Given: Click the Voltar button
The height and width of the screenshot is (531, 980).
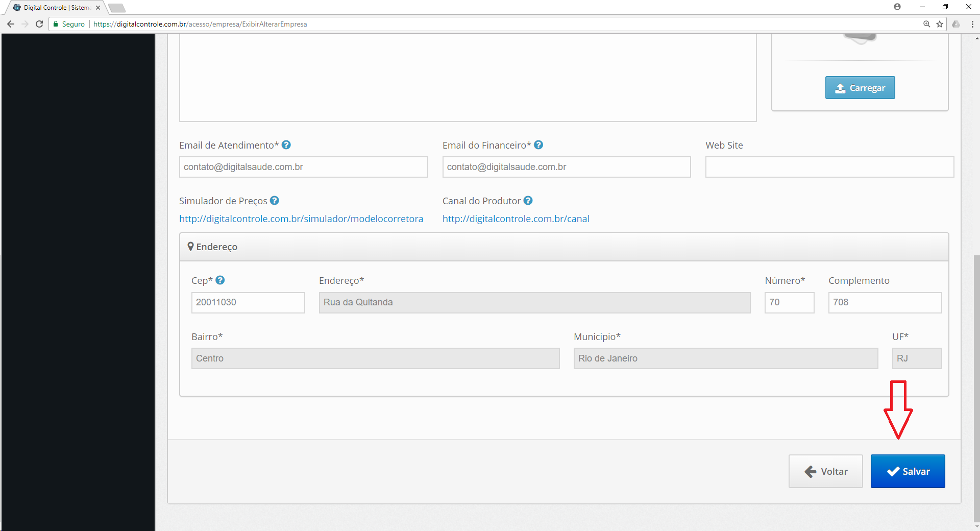Looking at the screenshot, I should click(825, 471).
